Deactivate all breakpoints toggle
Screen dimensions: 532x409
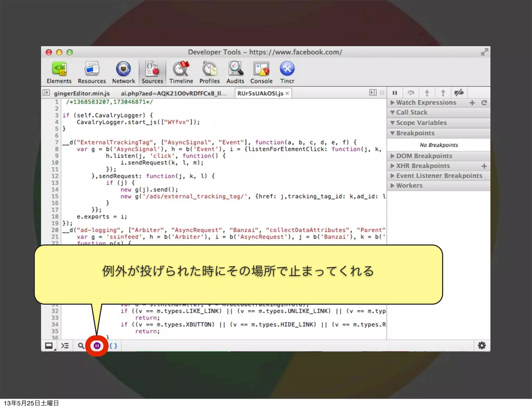coord(459,93)
